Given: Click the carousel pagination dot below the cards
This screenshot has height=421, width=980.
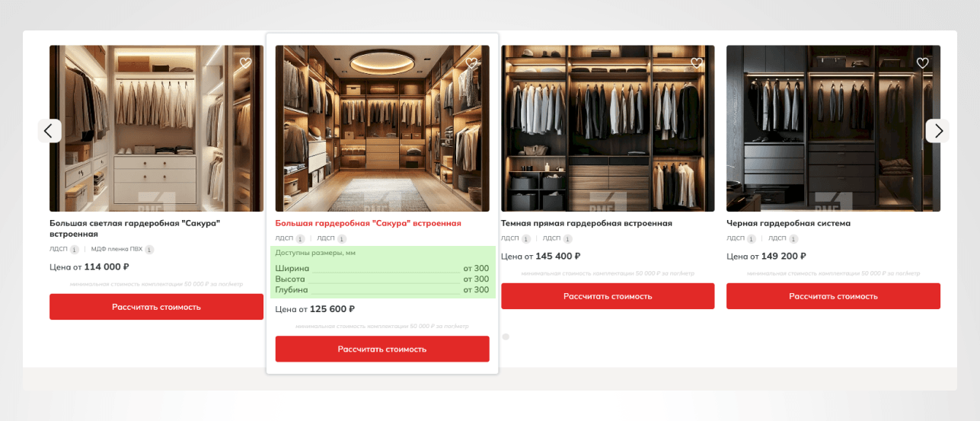Looking at the screenshot, I should coord(506,336).
